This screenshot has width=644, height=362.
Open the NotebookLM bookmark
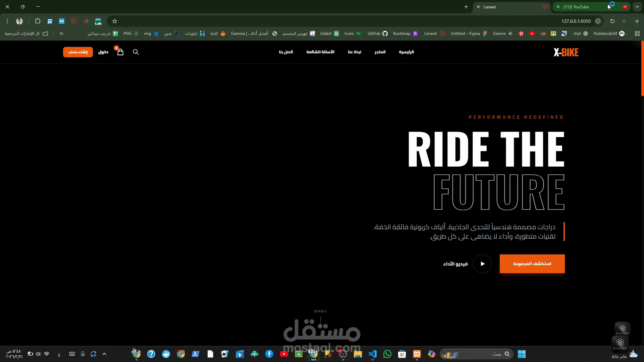click(609, 34)
